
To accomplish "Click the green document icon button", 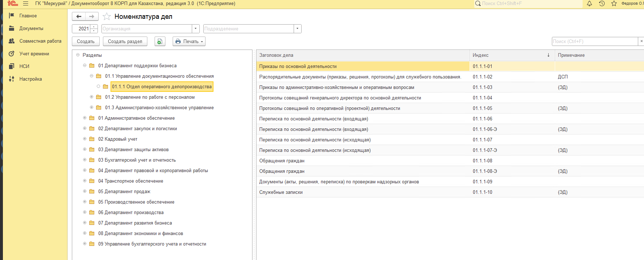I will [x=160, y=42].
